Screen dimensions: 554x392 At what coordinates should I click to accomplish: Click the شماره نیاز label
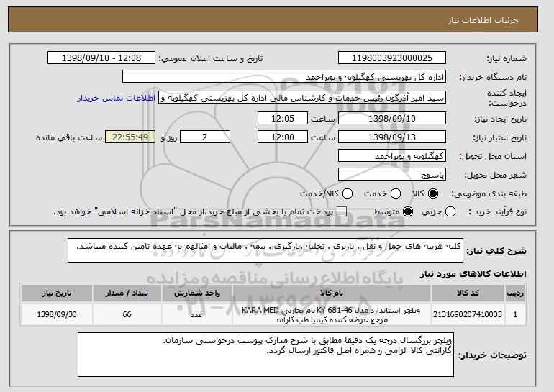(507, 59)
